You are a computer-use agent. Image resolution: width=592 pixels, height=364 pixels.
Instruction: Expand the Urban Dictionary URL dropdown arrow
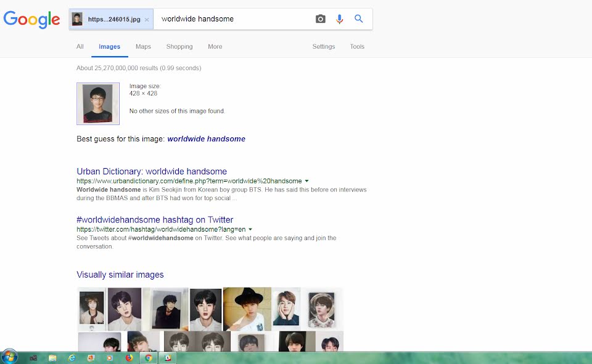pos(307,181)
